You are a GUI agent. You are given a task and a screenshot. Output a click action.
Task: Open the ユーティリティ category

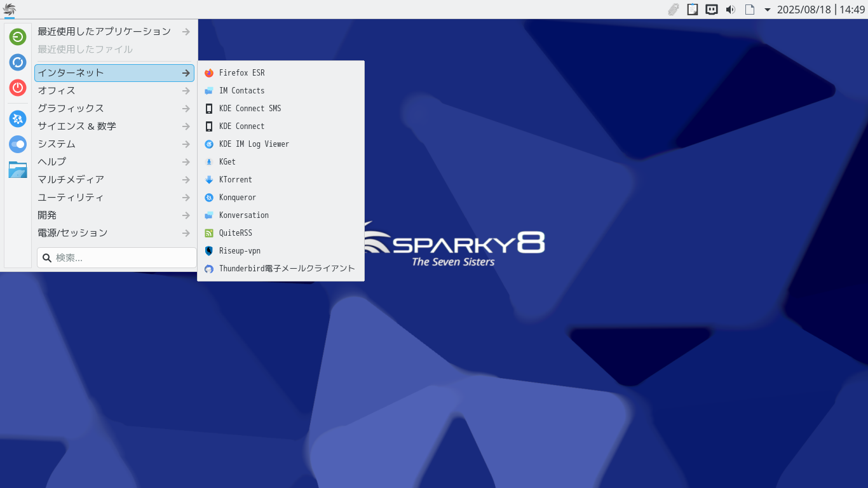(114, 198)
